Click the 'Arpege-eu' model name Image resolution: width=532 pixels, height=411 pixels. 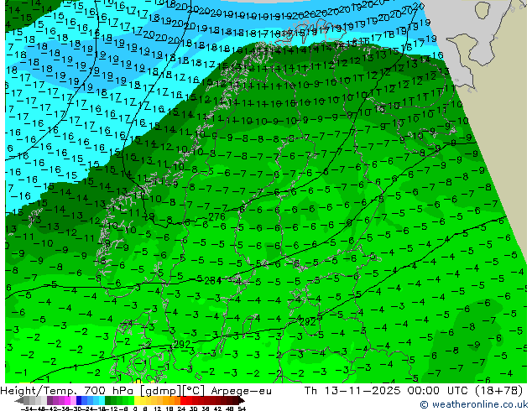click(241, 391)
